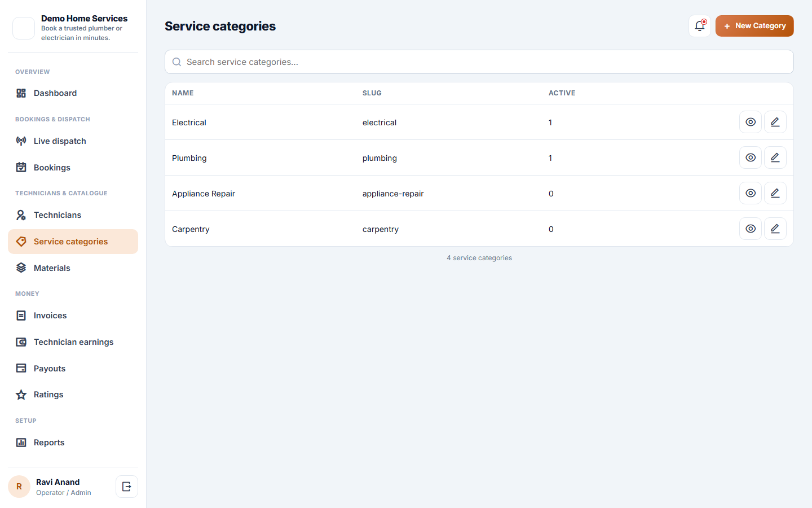View the Carpentry category details
The width and height of the screenshot is (812, 508).
point(751,229)
